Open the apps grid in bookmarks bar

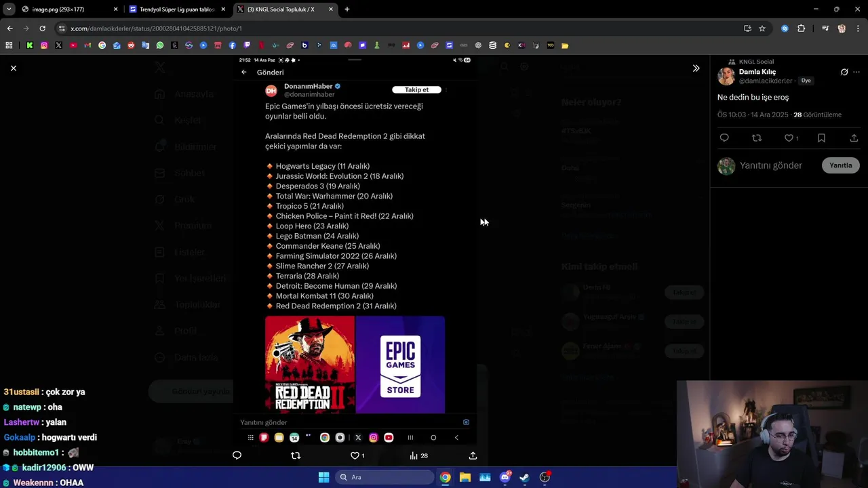point(9,45)
